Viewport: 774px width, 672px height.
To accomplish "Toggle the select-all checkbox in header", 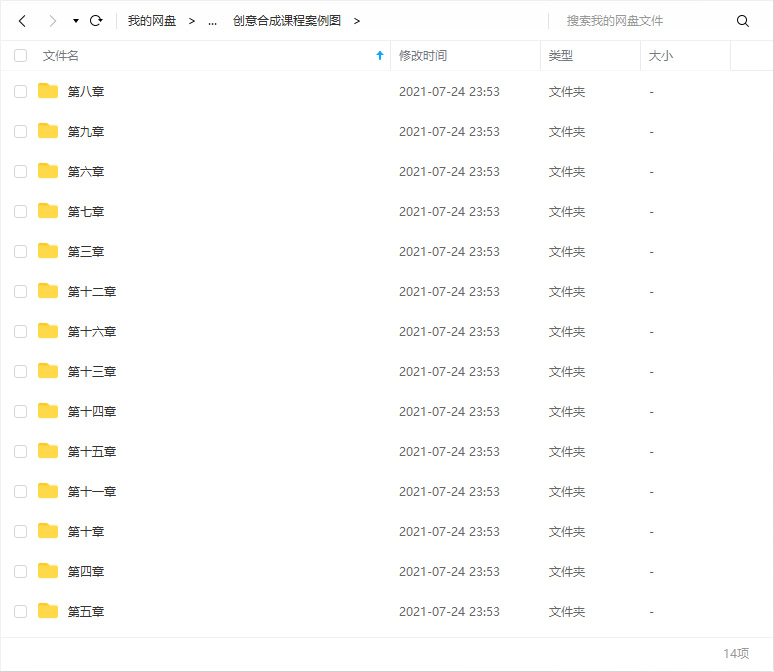I will [20, 55].
